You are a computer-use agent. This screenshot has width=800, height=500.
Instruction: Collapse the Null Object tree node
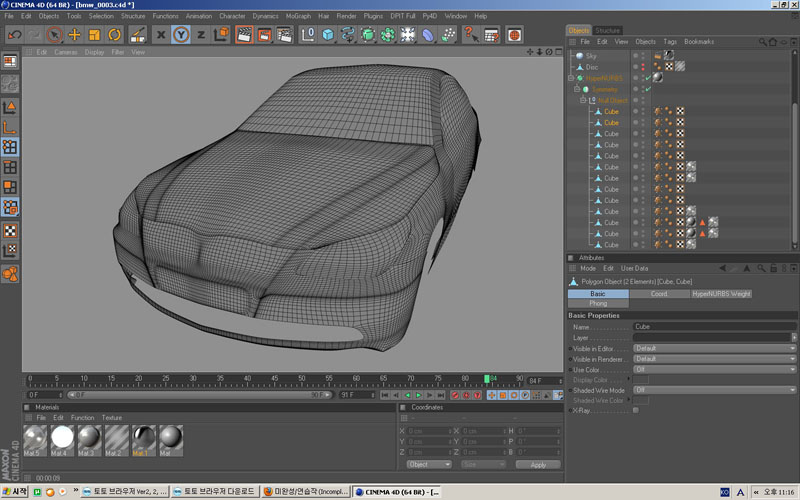(583, 101)
